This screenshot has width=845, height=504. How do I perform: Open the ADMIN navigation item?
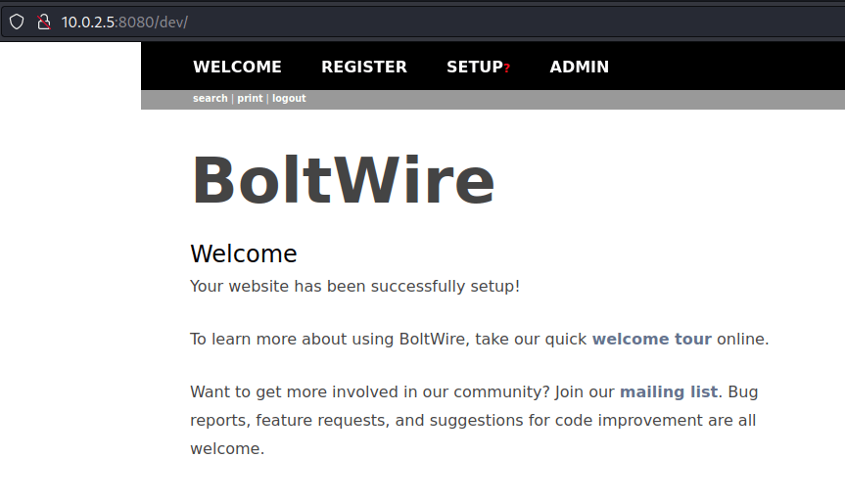pos(579,67)
